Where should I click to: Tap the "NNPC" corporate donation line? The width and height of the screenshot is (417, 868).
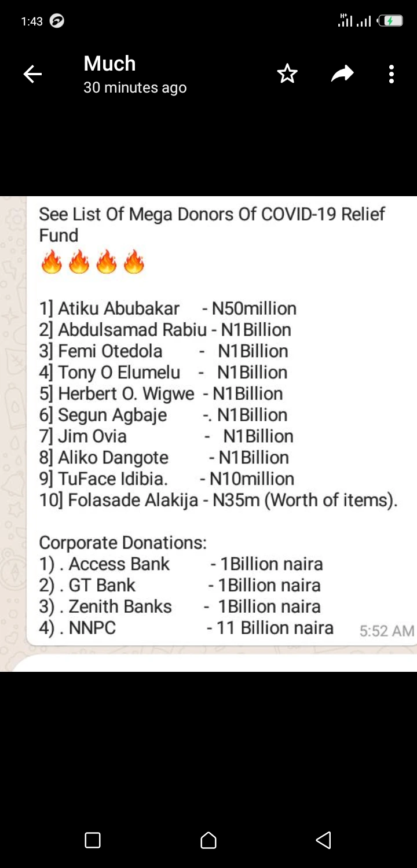click(185, 628)
